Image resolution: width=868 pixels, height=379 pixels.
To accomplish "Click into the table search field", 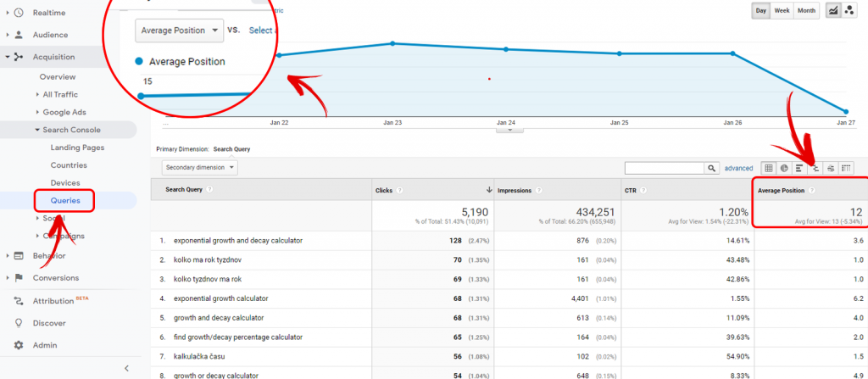I will pos(664,168).
